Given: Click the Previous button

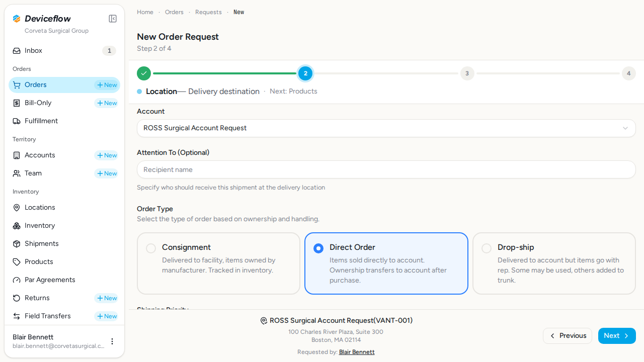Looking at the screenshot, I should tap(568, 336).
